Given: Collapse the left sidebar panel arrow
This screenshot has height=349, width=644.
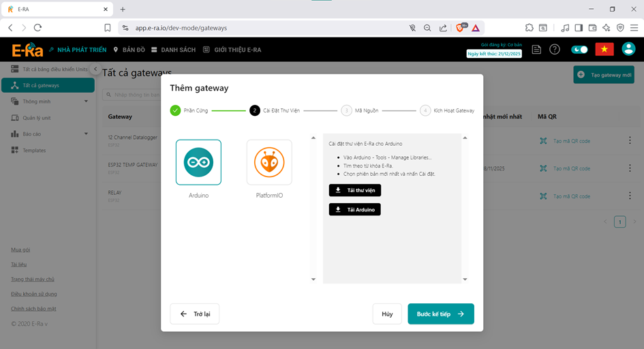Looking at the screenshot, I should click(95, 70).
